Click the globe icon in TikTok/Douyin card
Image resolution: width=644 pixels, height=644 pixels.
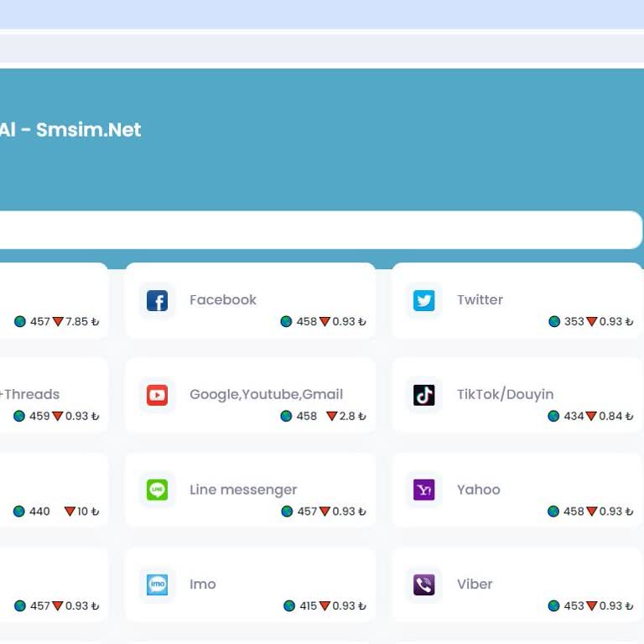pyautogui.click(x=553, y=416)
